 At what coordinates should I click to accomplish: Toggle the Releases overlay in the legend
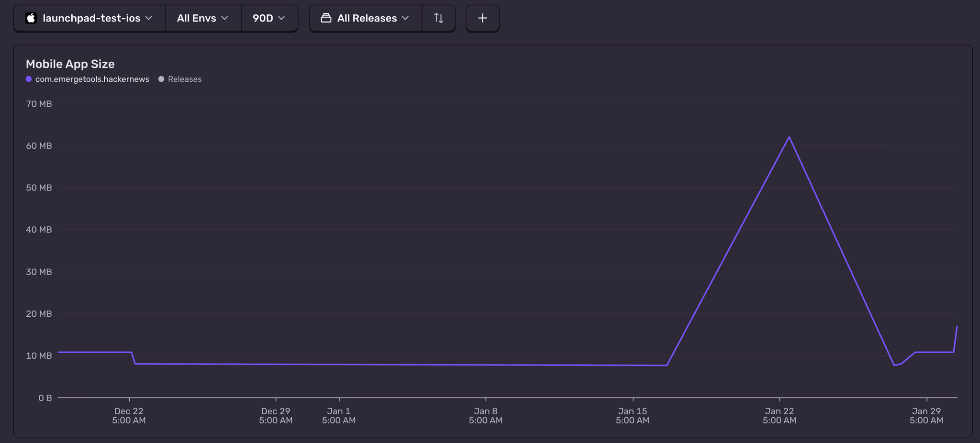pos(184,79)
